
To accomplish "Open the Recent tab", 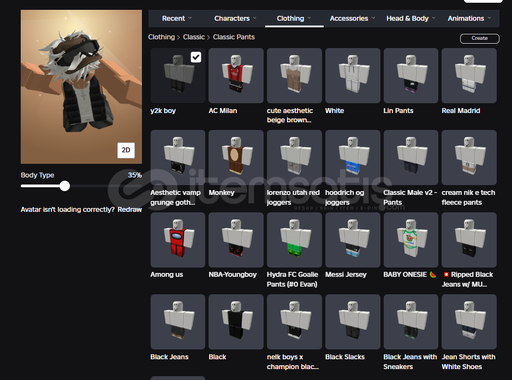I will point(173,18).
